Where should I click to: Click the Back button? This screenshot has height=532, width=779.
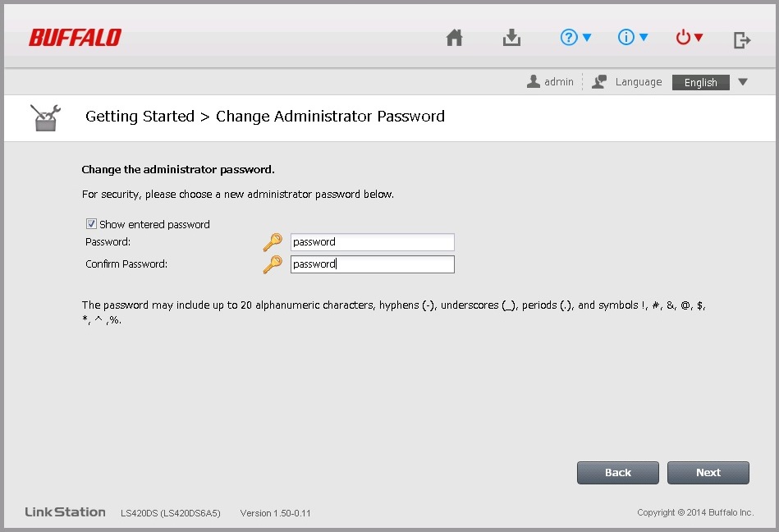(x=617, y=473)
